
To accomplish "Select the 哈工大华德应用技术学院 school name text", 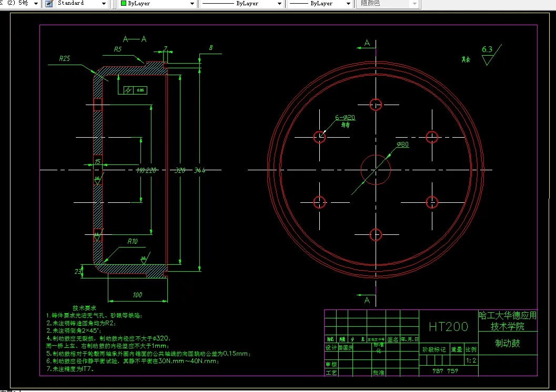I will click(508, 321).
